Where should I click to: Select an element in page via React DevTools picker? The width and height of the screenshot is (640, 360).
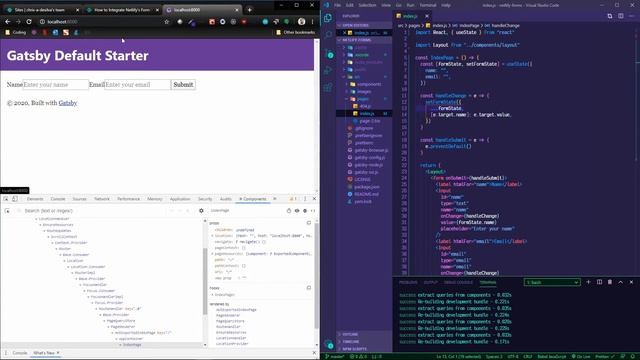click(7, 211)
